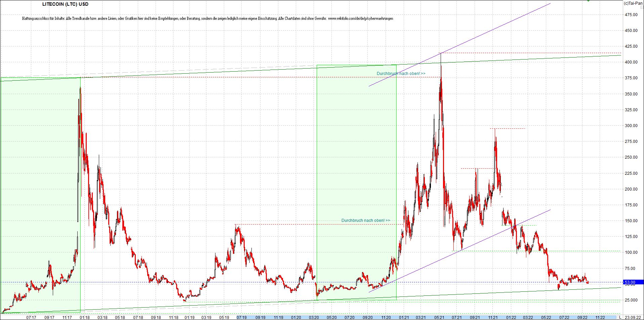Image resolution: width=644 pixels, height=320 pixels.
Task: Click the 375.00 price axis label
Action: point(631,78)
